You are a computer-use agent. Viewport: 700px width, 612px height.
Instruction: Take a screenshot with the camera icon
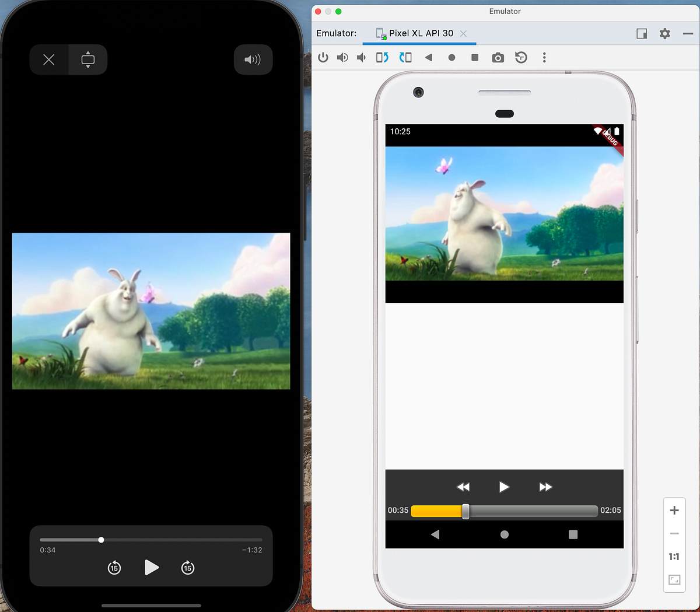(x=498, y=57)
